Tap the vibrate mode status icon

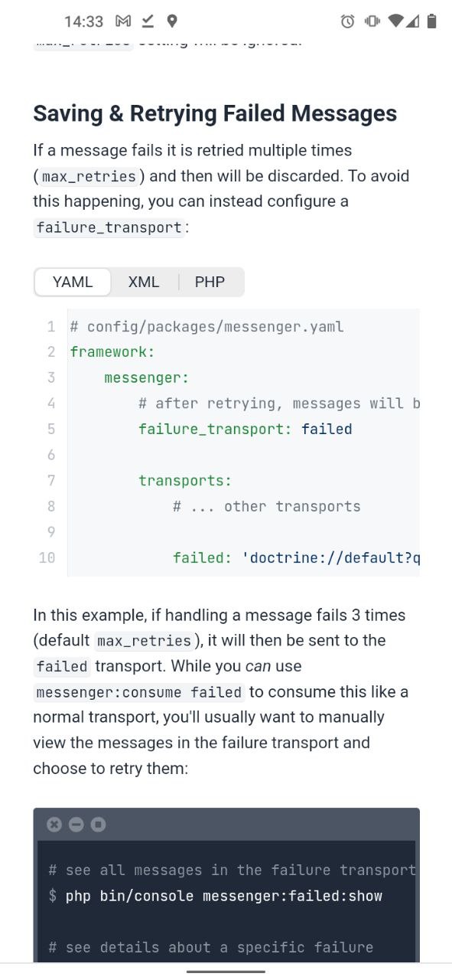click(372, 21)
